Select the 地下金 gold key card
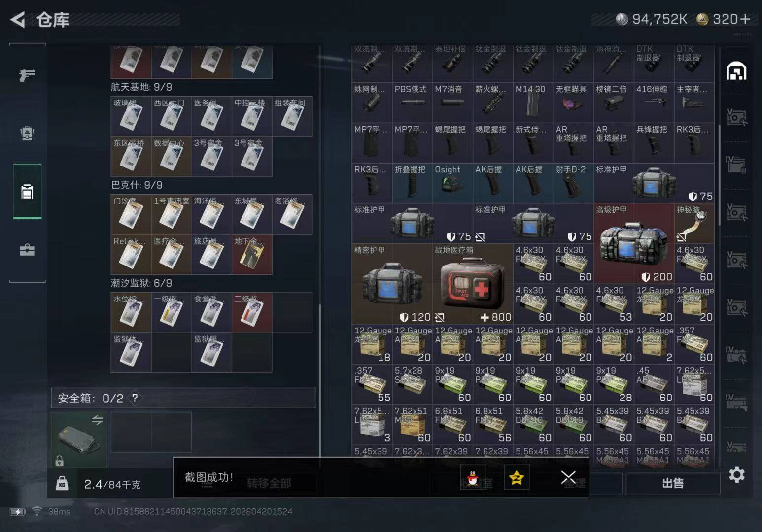 point(252,255)
